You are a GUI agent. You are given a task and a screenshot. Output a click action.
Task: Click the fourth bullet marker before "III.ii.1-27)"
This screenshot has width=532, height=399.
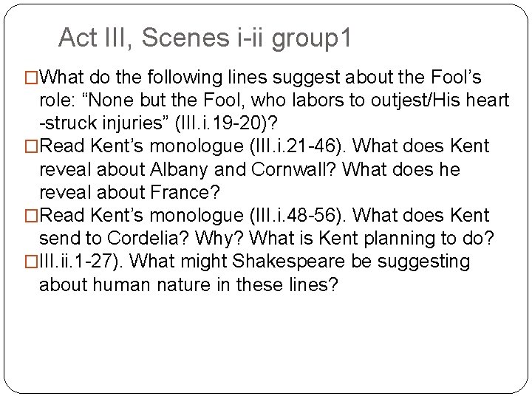(x=32, y=262)
